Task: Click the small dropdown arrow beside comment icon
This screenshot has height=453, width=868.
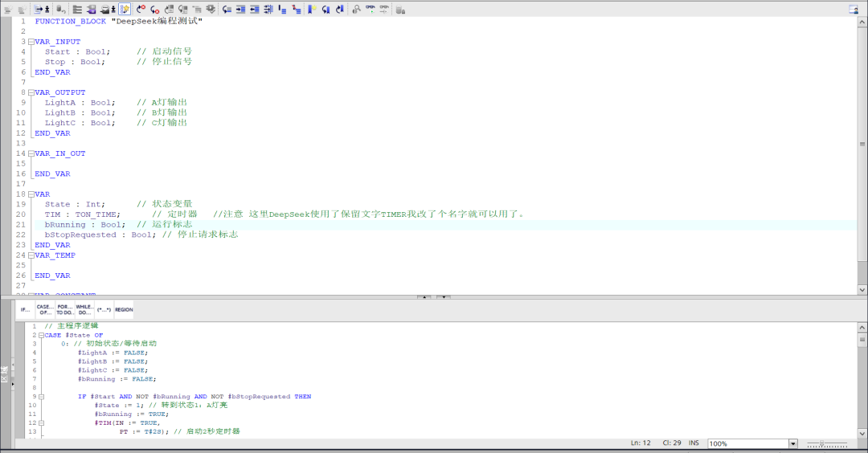Action: [x=113, y=10]
